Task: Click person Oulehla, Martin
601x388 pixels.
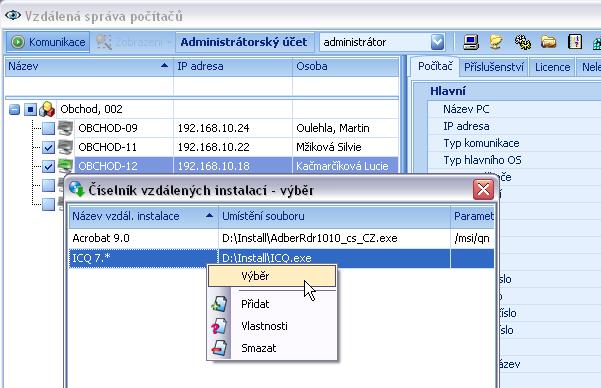Action: point(333,128)
